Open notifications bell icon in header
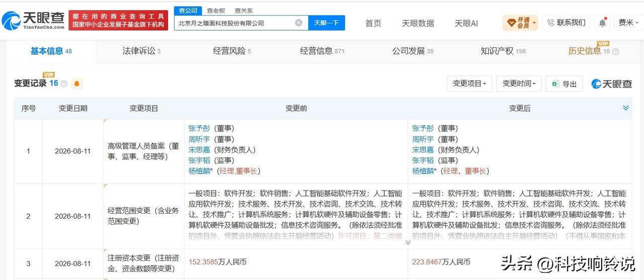 coord(602,23)
